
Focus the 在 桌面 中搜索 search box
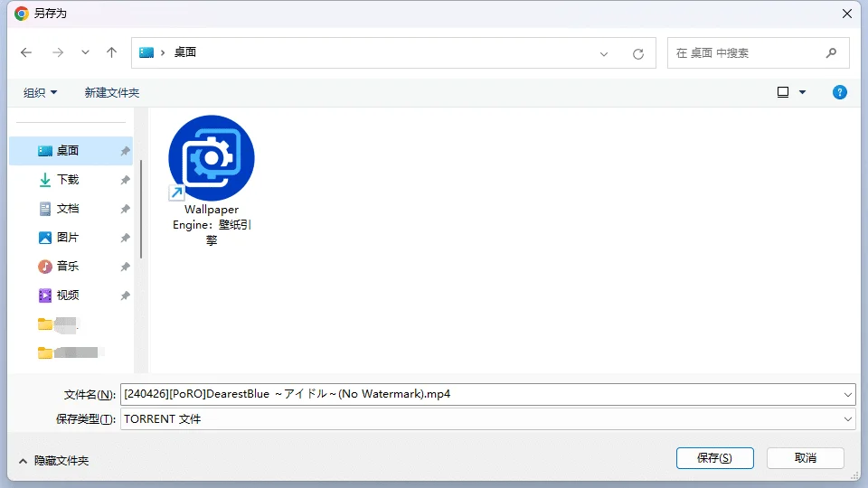coord(758,53)
